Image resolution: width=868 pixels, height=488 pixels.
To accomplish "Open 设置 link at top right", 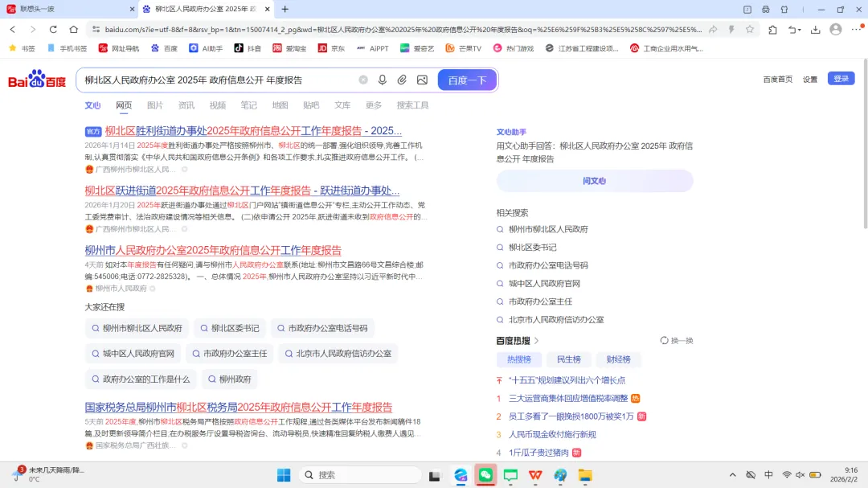I will point(810,80).
